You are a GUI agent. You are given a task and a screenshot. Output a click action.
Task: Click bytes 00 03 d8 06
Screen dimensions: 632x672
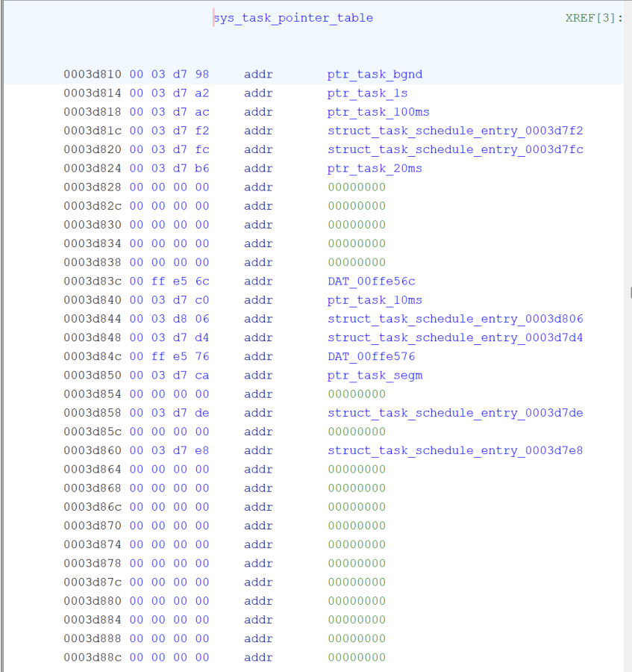coord(169,319)
